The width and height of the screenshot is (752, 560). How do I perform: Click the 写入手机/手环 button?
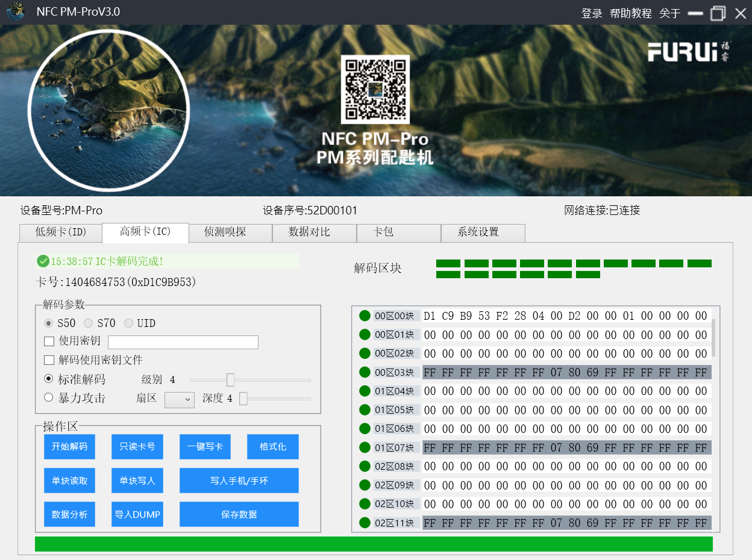point(239,481)
